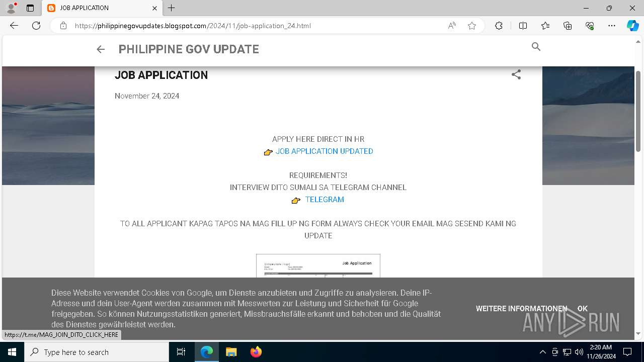Open browser Extensions icon
The width and height of the screenshot is (644, 362).
pos(499,26)
